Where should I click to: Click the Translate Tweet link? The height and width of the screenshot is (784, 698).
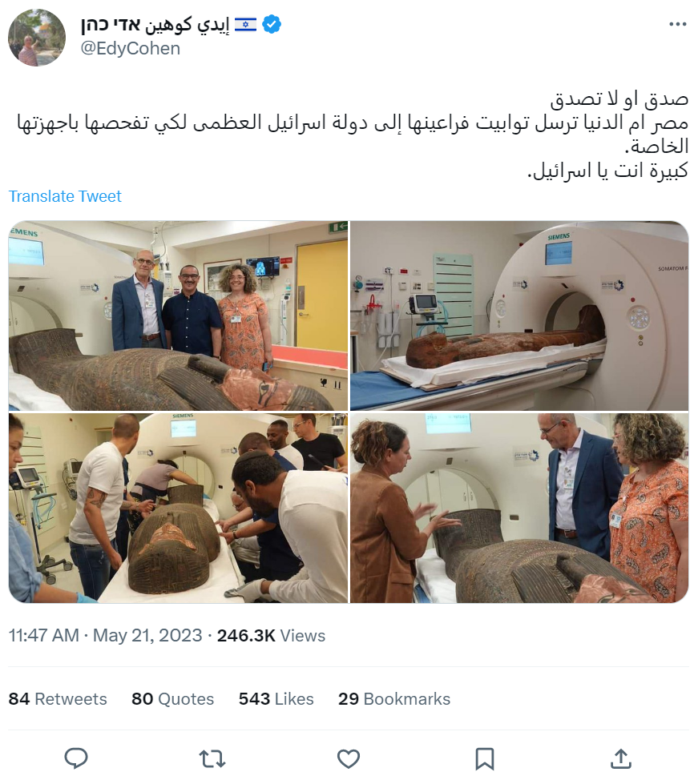pyautogui.click(x=65, y=196)
